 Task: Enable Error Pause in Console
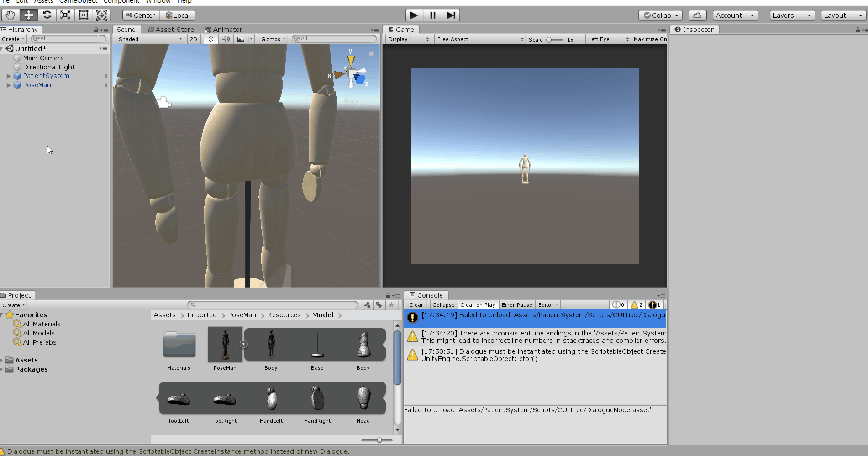coord(516,305)
